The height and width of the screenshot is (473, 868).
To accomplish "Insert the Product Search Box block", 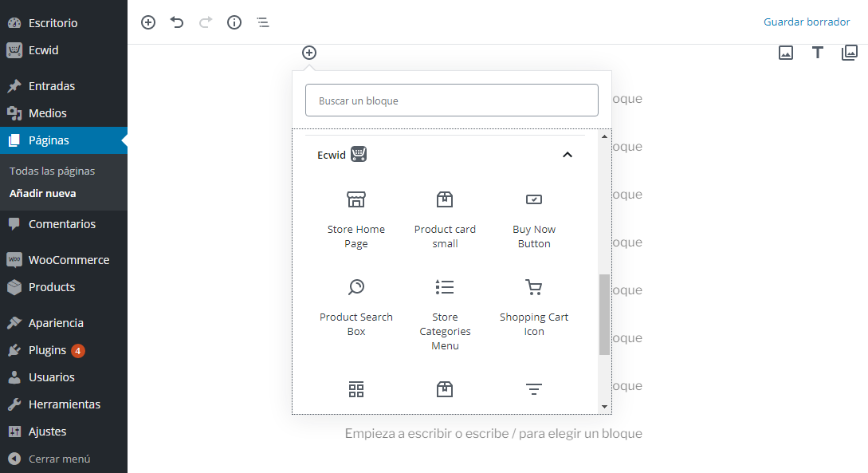I will (x=356, y=308).
